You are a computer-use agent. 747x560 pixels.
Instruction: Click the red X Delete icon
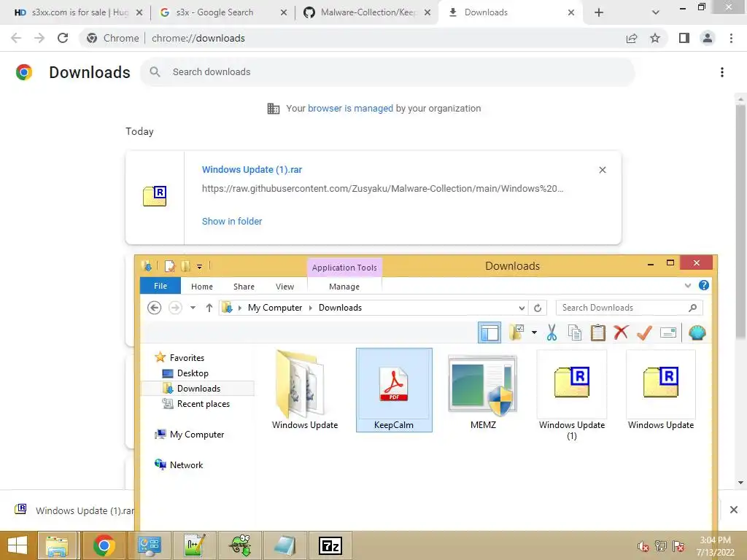coord(621,332)
